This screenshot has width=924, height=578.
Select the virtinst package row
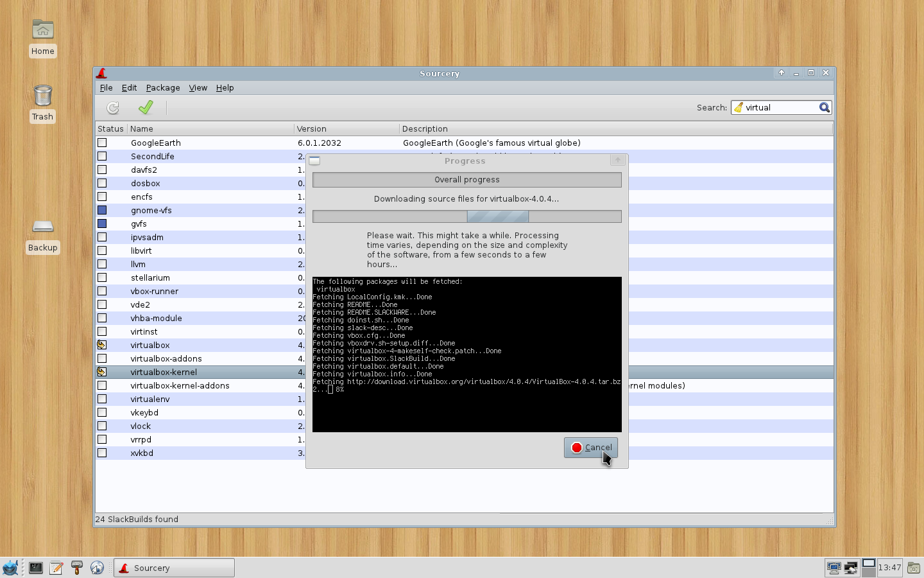(x=465, y=331)
